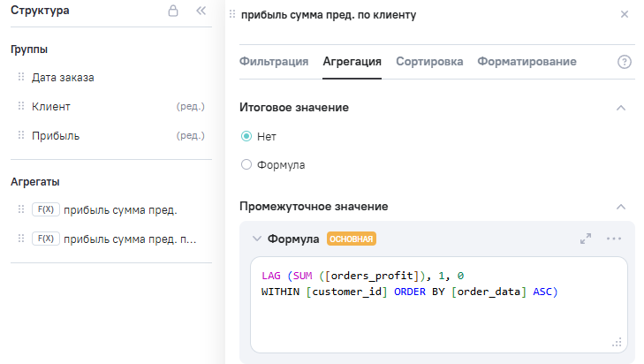
Task: Switch to the Фильтрация tab
Action: pyautogui.click(x=274, y=62)
